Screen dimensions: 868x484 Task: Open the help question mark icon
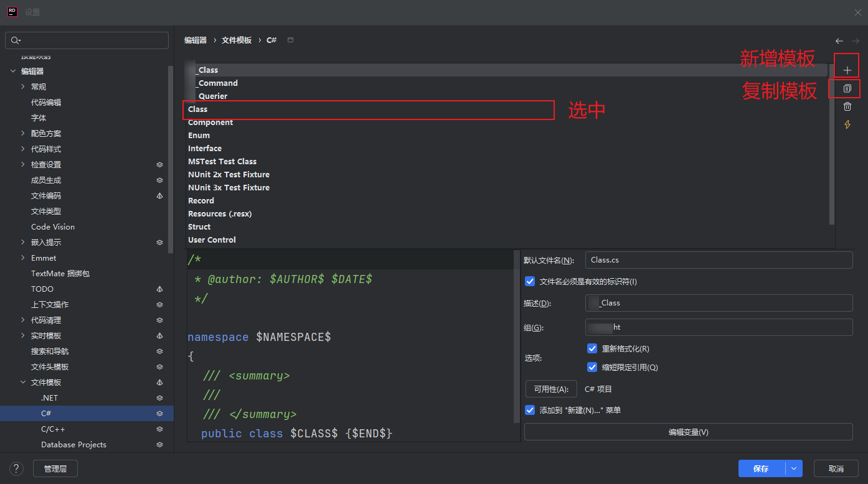[17, 468]
